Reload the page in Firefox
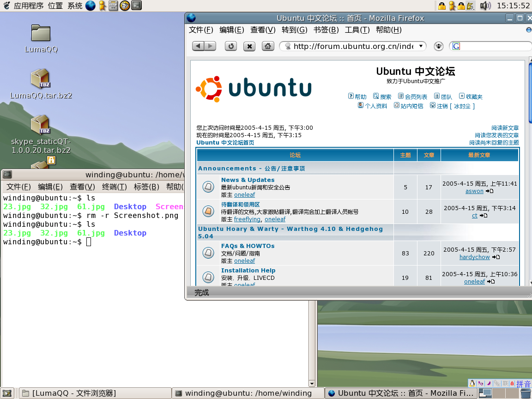This screenshot has width=532, height=399. pos(231,46)
